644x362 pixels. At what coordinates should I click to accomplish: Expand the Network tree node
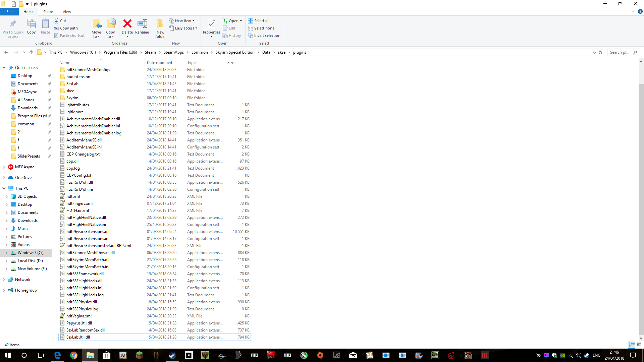click(x=4, y=280)
